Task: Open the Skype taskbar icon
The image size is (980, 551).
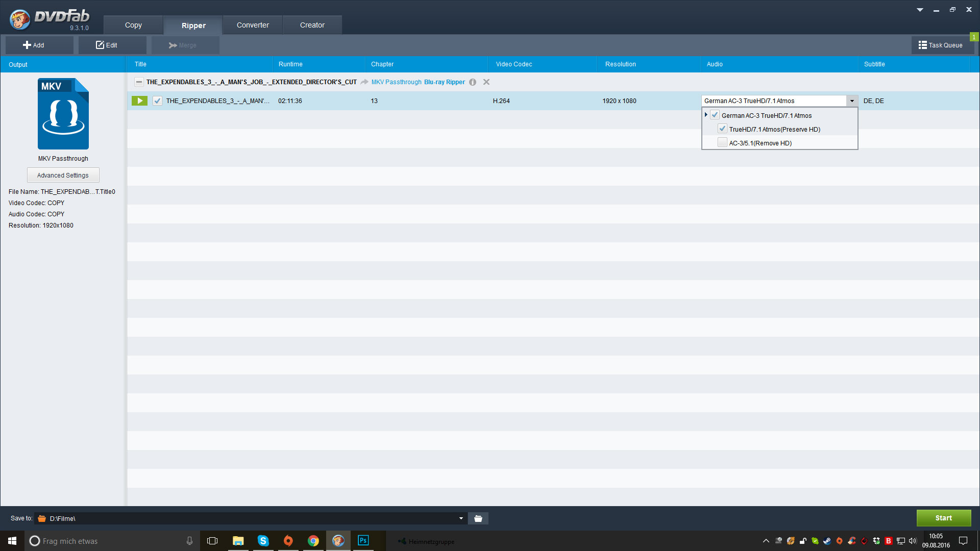Action: [263, 541]
